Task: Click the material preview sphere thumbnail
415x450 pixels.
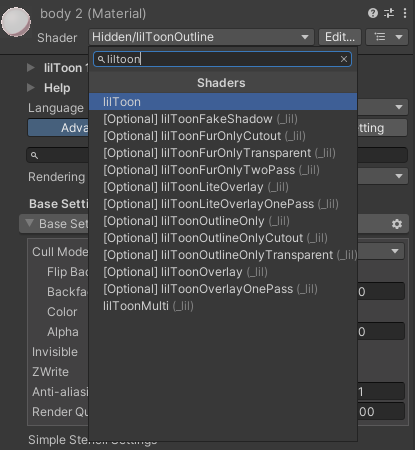Action: click(16, 22)
